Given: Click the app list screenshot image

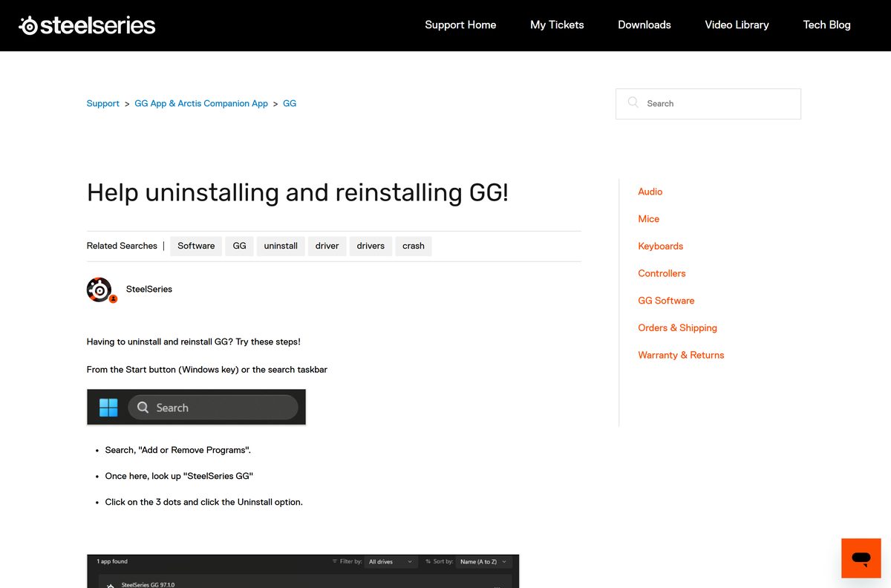Looking at the screenshot, I should click(303, 571).
